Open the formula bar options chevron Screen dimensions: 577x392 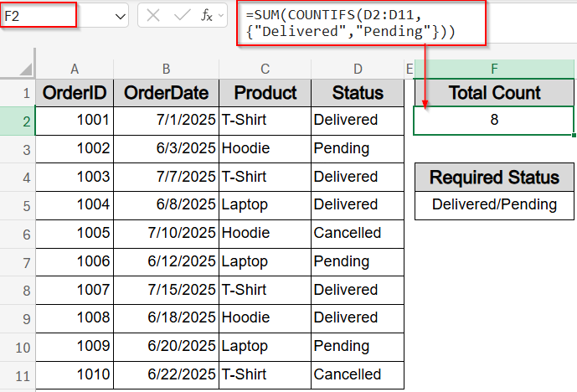pos(221,15)
